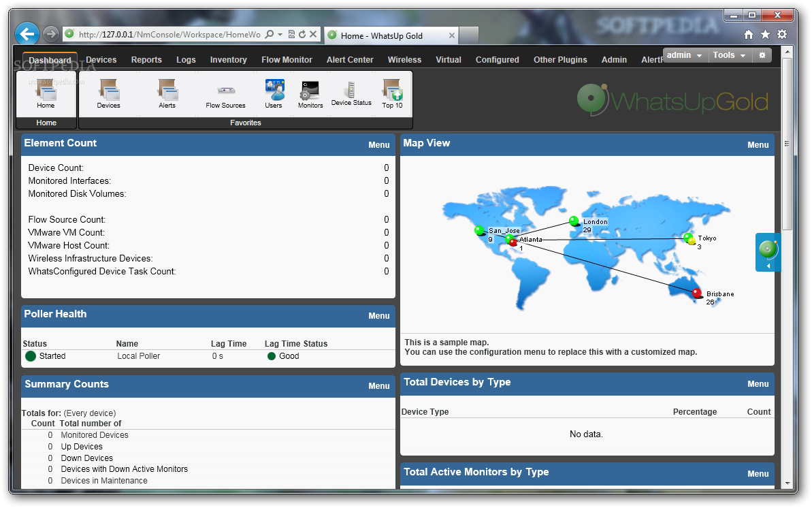
Task: Open the Total Active Monitors by Type Menu
Action: [x=758, y=474]
